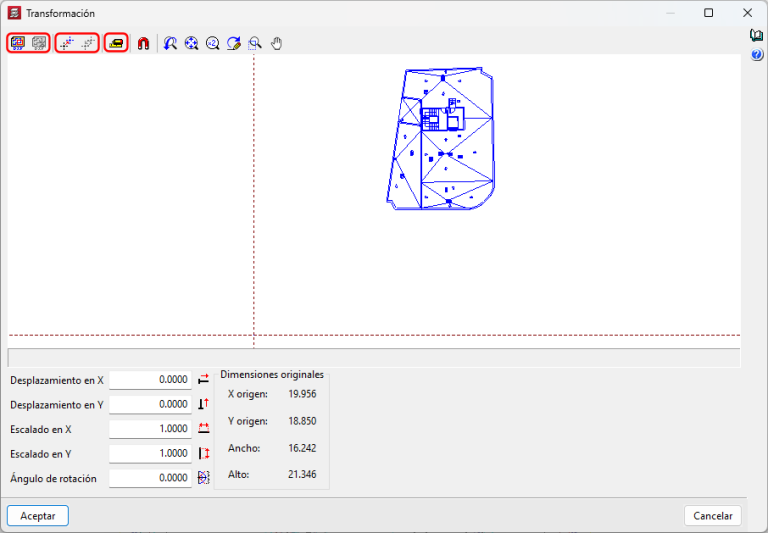The image size is (768, 533).
Task: Click the status message bar under canvas
Action: (x=374, y=358)
